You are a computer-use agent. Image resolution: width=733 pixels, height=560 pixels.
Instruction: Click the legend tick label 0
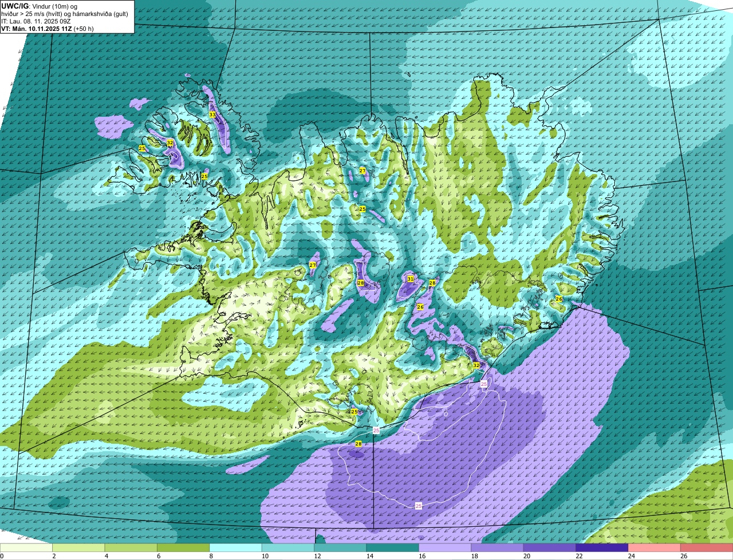pyautogui.click(x=2, y=556)
